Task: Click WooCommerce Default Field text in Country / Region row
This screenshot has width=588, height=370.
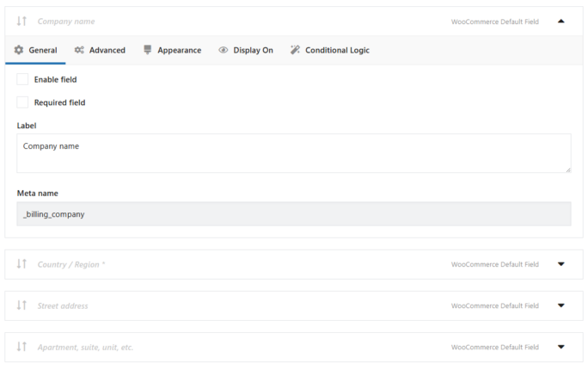Action: point(495,264)
